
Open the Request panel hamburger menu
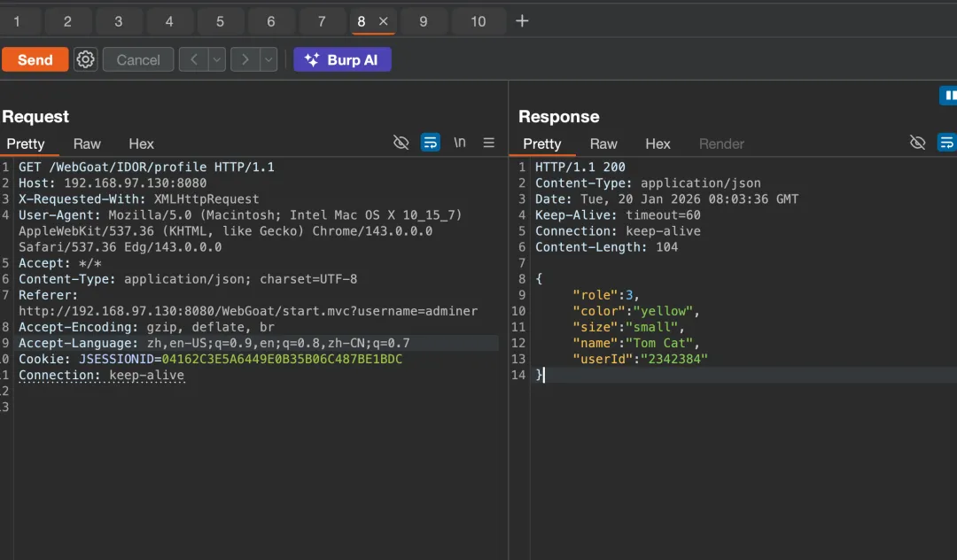tap(488, 143)
